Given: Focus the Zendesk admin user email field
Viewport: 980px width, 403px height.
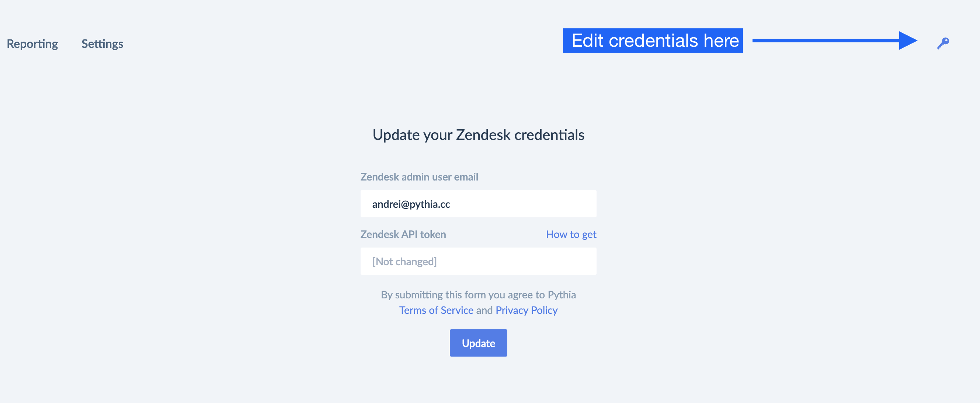Looking at the screenshot, I should point(478,204).
